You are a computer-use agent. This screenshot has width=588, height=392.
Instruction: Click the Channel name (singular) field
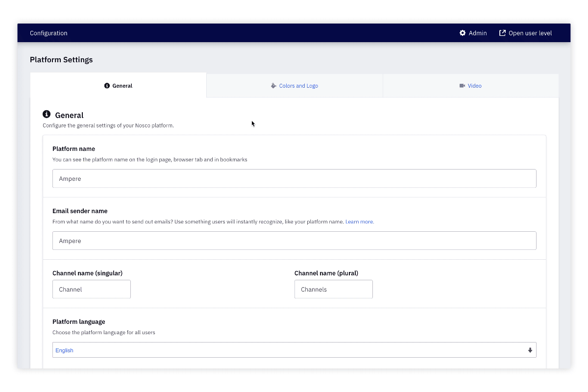pyautogui.click(x=92, y=289)
